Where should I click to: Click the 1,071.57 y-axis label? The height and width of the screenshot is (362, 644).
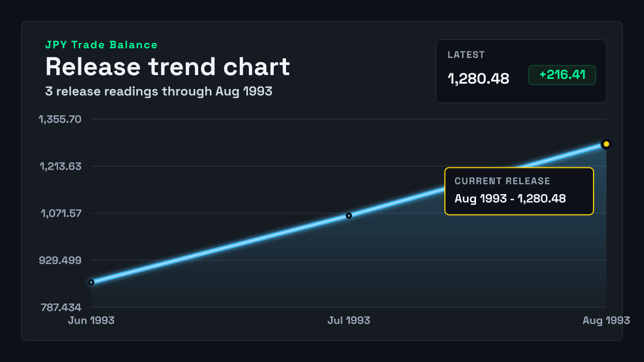(x=61, y=213)
